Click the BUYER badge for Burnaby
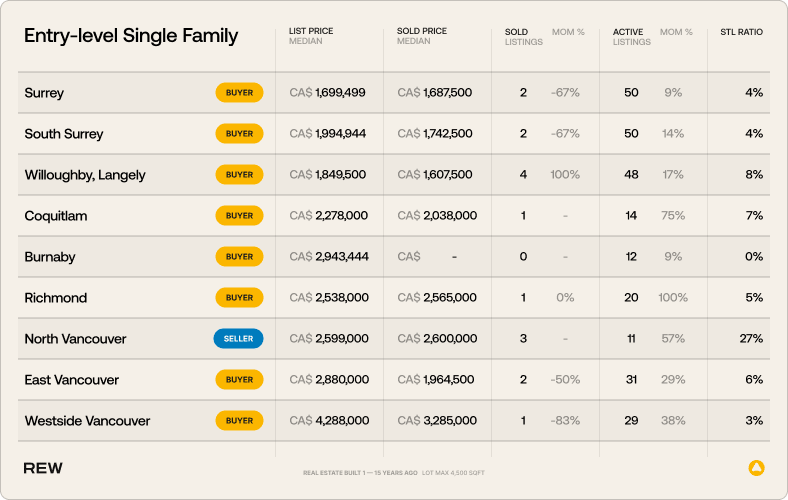The image size is (788, 500). [x=239, y=257]
